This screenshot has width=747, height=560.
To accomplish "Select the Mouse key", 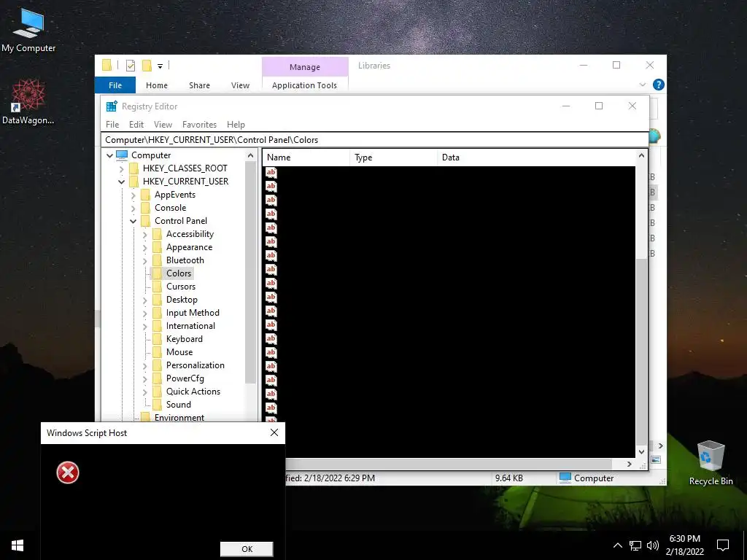I will tap(179, 352).
